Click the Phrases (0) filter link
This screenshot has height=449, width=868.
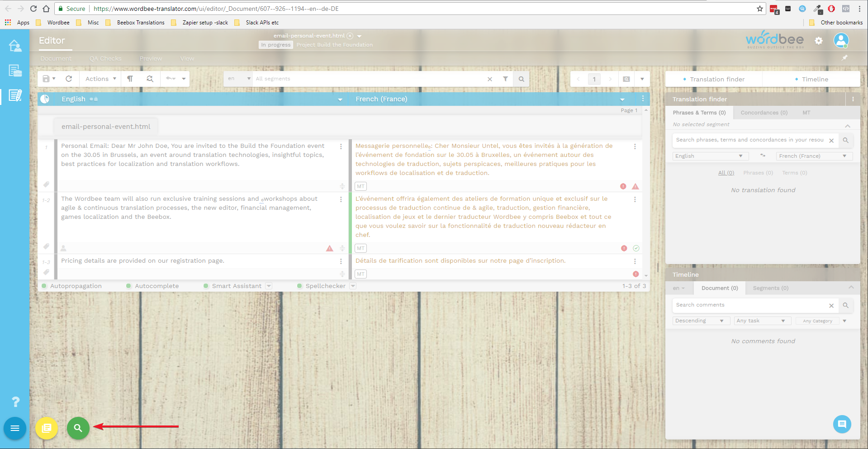[x=758, y=173]
